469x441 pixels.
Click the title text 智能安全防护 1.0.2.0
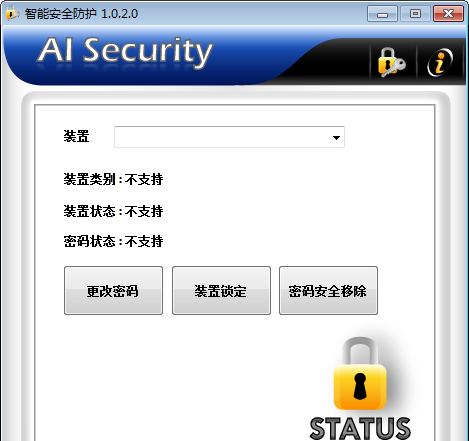click(x=81, y=14)
